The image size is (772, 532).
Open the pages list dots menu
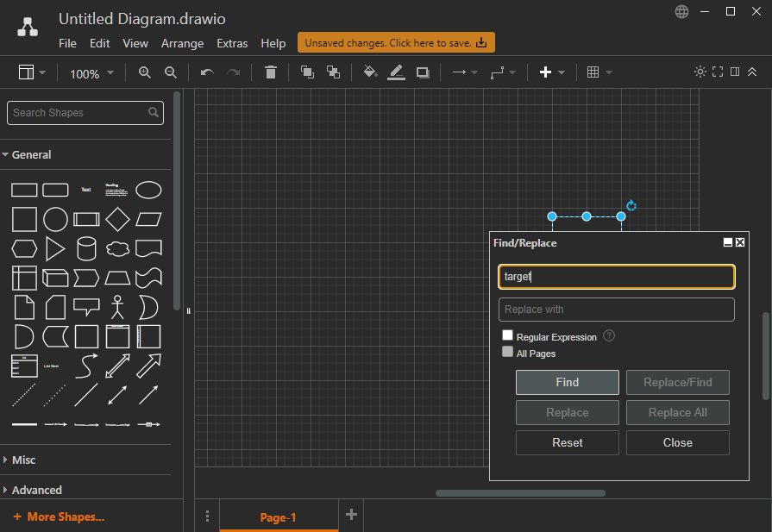tap(207, 516)
